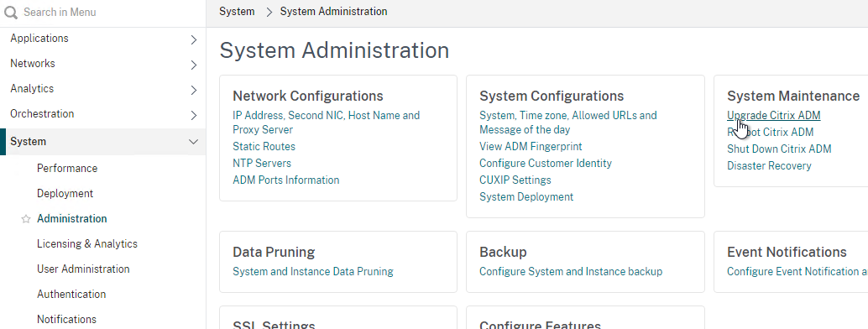The width and height of the screenshot is (868, 329).
Task: Click System in the breadcrumb
Action: pyautogui.click(x=237, y=11)
